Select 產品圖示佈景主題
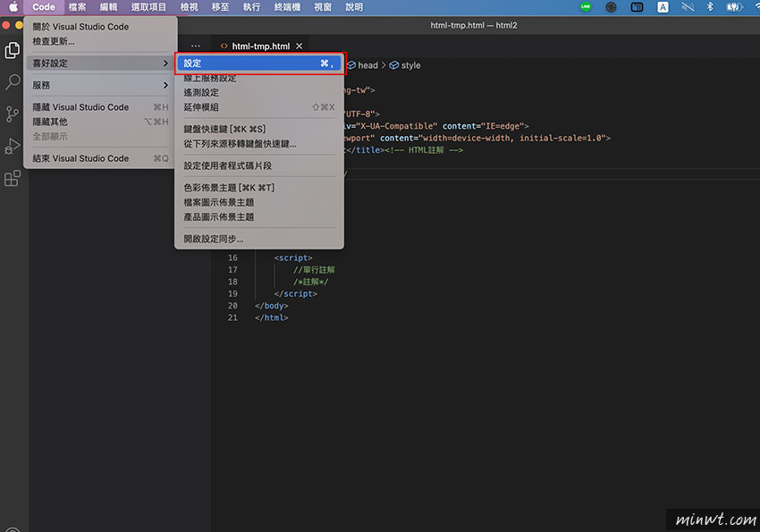Viewport: 760px width, 532px height. (259, 216)
